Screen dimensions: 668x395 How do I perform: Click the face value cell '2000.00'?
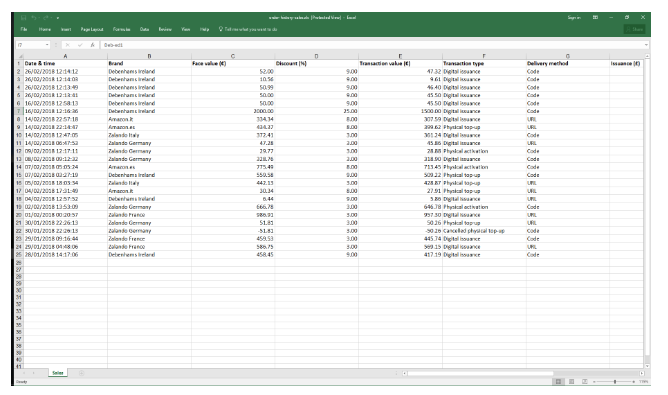(233, 111)
